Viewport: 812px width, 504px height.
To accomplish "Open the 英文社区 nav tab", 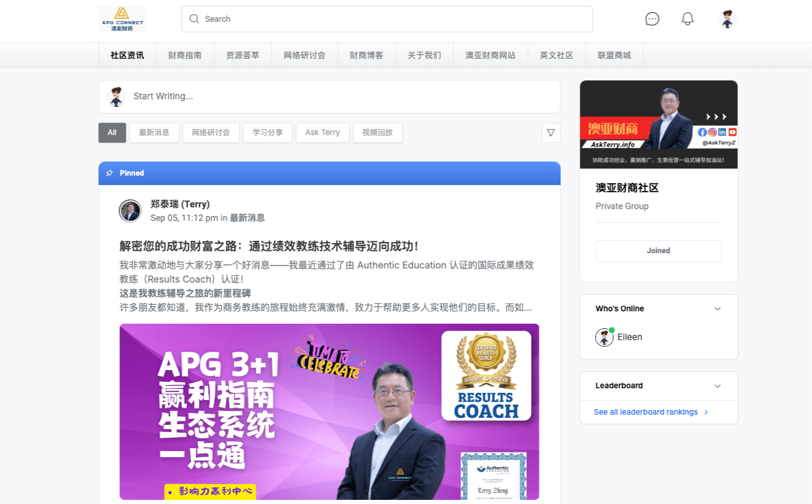I will click(557, 55).
